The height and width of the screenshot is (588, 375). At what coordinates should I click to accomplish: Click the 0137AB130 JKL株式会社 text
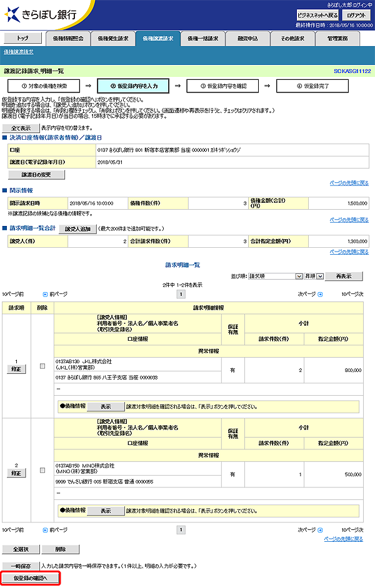[x=84, y=361]
